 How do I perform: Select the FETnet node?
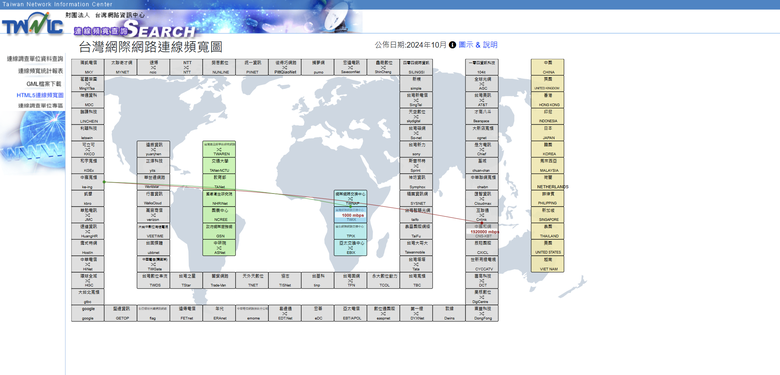[x=187, y=313]
